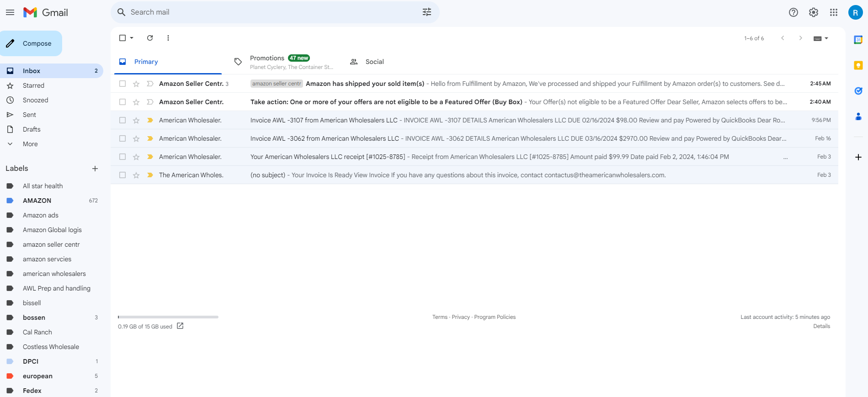Open Google Keep side panel icon
This screenshot has height=397, width=868.
coord(858,65)
